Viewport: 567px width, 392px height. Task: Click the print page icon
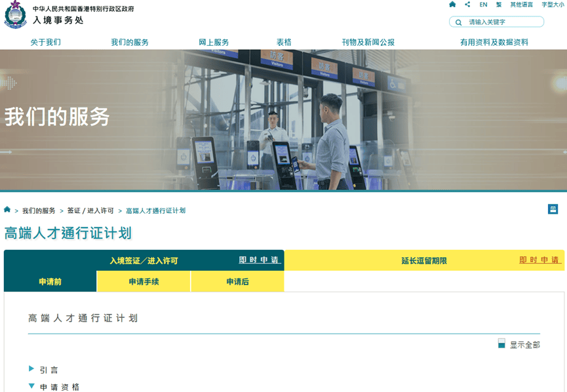[553, 209]
